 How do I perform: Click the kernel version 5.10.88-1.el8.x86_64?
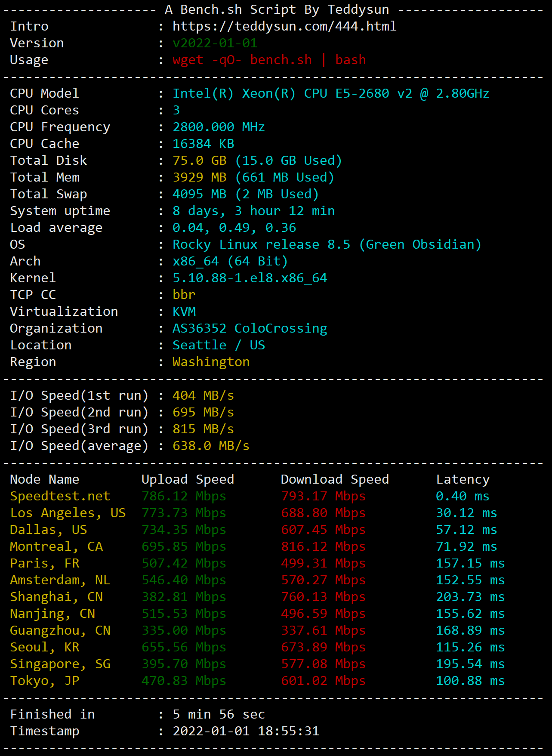(x=250, y=278)
